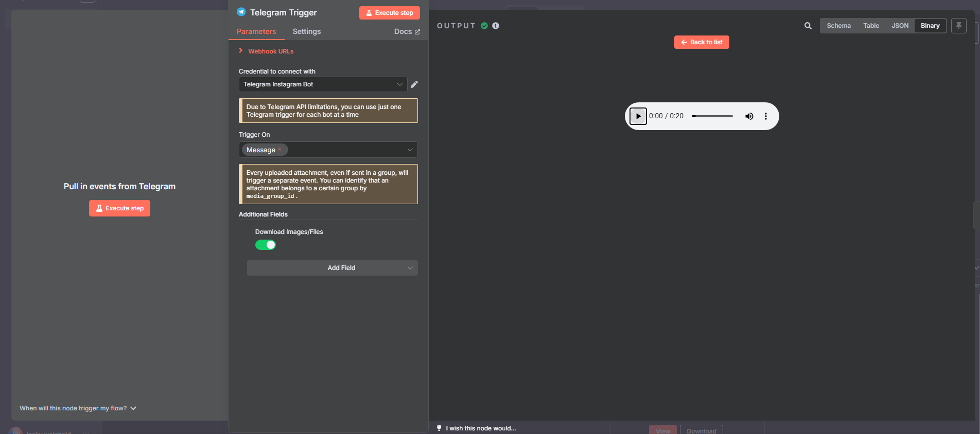980x434 pixels.
Task: Open the Docs external link
Action: 407,31
